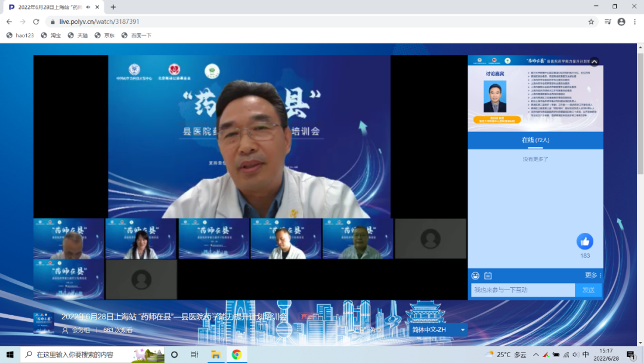
Task: Open the 京东 bookmark
Action: (x=104, y=35)
